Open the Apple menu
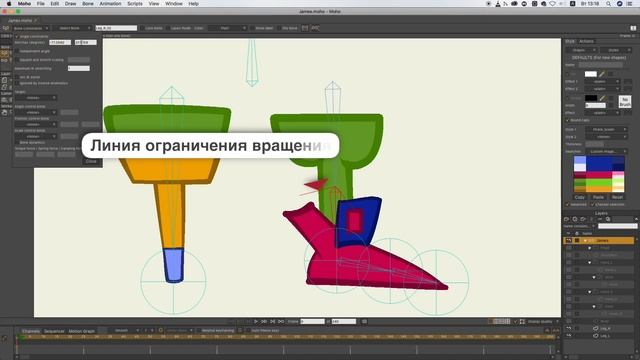The image size is (640, 360). tap(9, 4)
